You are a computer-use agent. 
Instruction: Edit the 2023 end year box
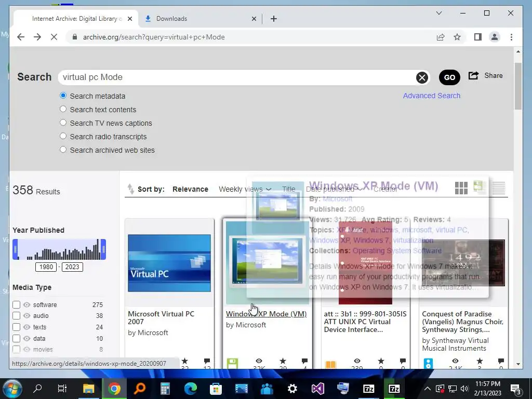(72, 267)
